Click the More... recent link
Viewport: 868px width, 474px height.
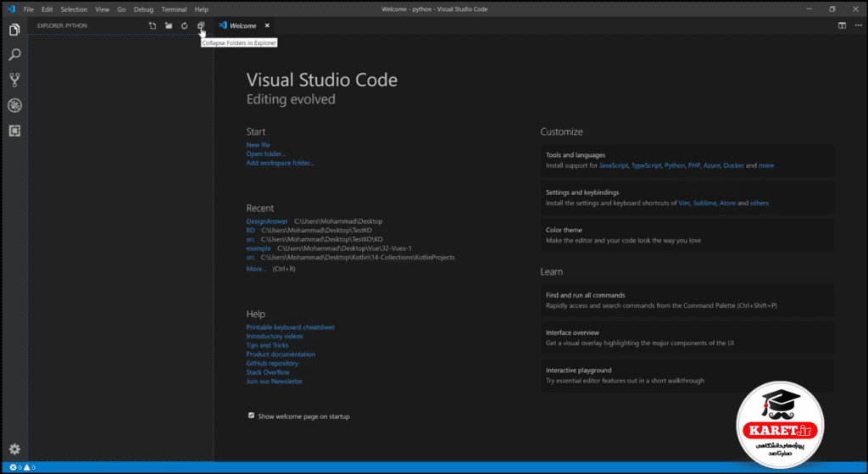pos(256,269)
